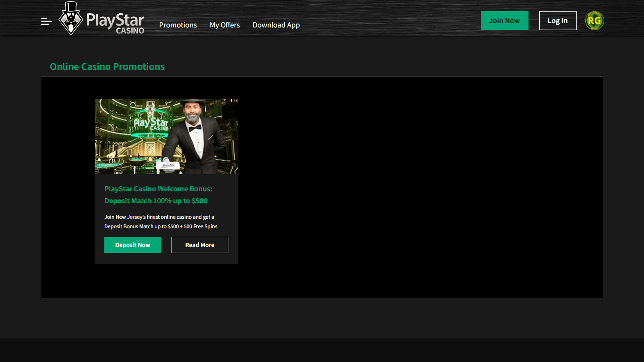Click the welcome bonus promo card

point(166,181)
